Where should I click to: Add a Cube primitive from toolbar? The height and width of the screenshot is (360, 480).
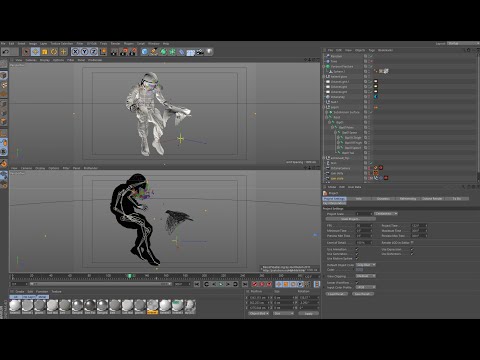click(x=145, y=52)
